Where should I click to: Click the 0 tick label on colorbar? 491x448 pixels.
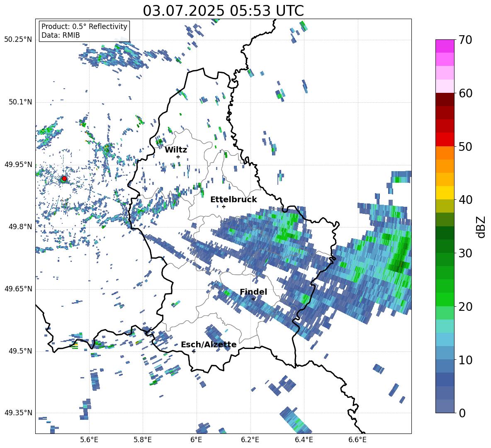click(x=462, y=413)
